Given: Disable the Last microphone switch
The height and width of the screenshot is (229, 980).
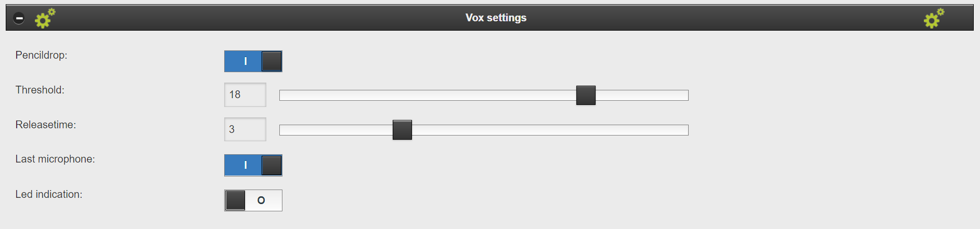Looking at the screenshot, I should [x=253, y=165].
